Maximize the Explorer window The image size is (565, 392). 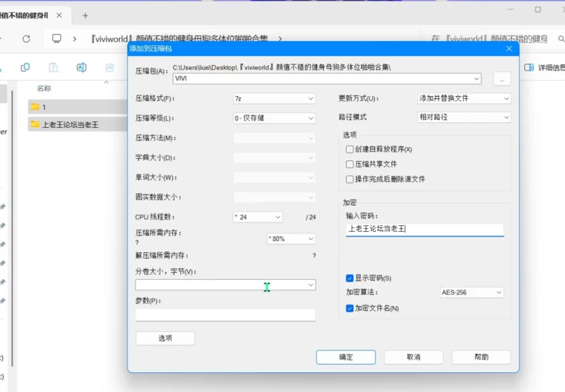tap(537, 10)
